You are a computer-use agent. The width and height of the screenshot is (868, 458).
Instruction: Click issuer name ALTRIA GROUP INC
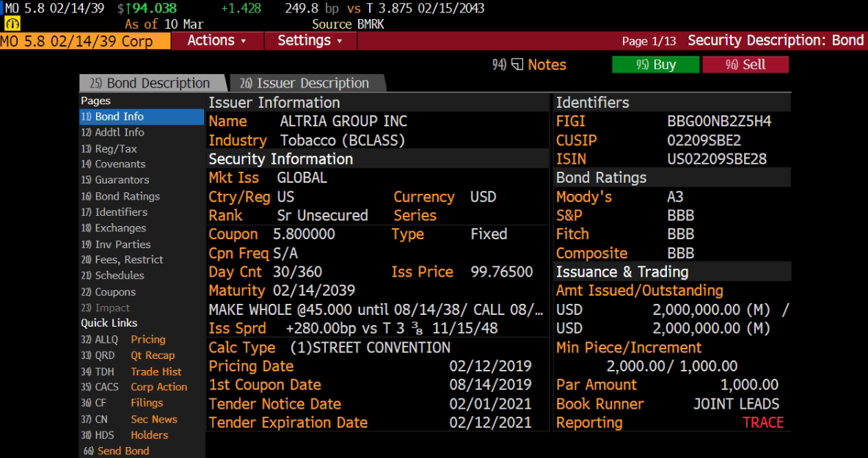[343, 121]
